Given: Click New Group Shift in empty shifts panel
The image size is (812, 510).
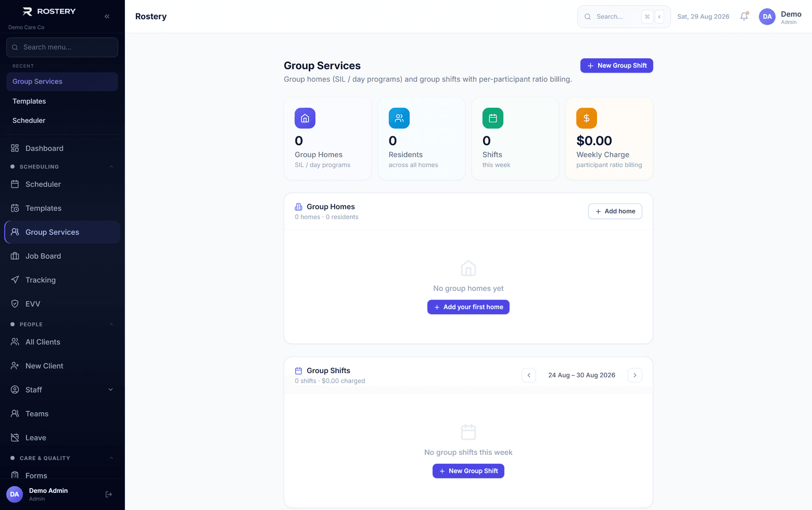Looking at the screenshot, I should click(468, 471).
